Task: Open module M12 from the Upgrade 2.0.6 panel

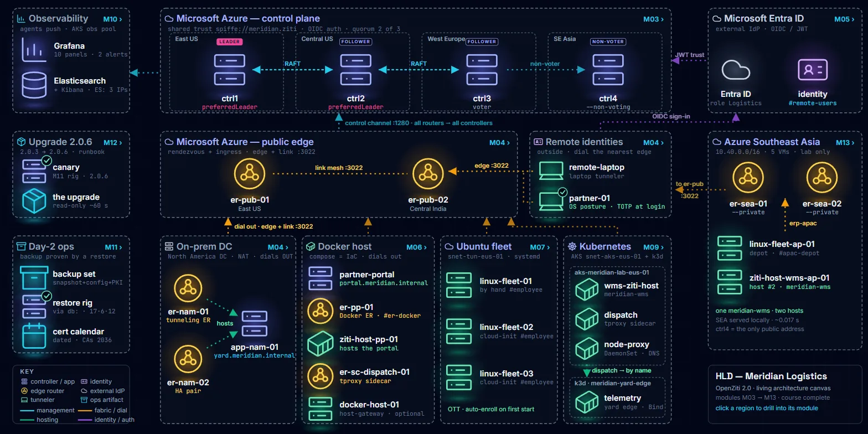Action: (x=113, y=142)
